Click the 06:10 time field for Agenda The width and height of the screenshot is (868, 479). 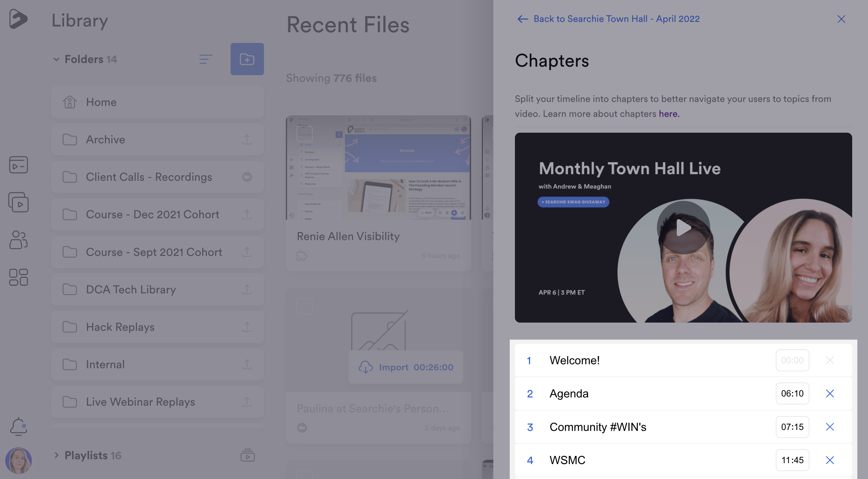point(792,393)
